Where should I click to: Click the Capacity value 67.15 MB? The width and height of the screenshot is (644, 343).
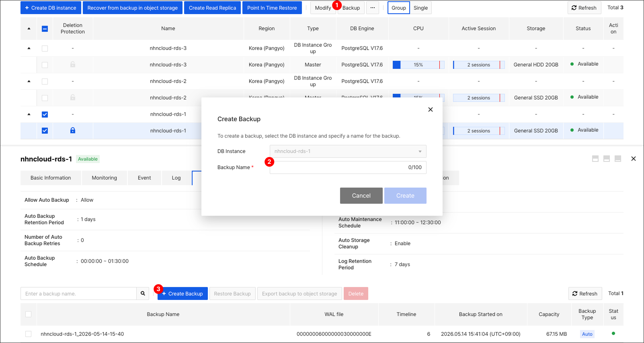point(557,334)
